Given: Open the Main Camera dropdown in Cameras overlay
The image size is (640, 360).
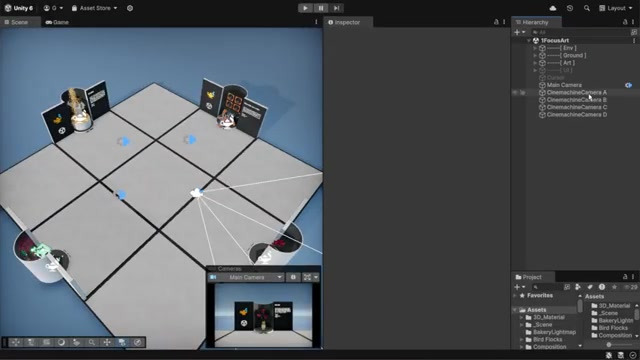Looking at the screenshot, I should coord(246,278).
